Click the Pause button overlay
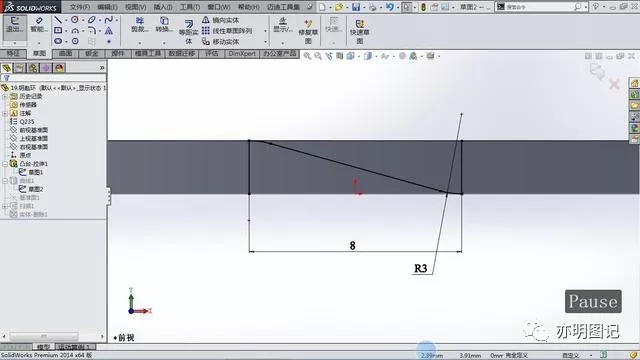 point(593,301)
